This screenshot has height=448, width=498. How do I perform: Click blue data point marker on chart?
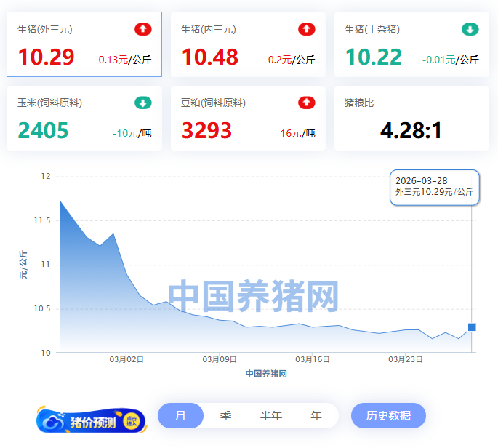tap(472, 327)
